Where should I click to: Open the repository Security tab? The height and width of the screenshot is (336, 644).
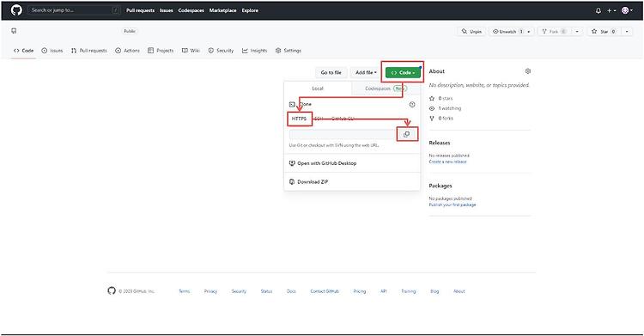[221, 51]
